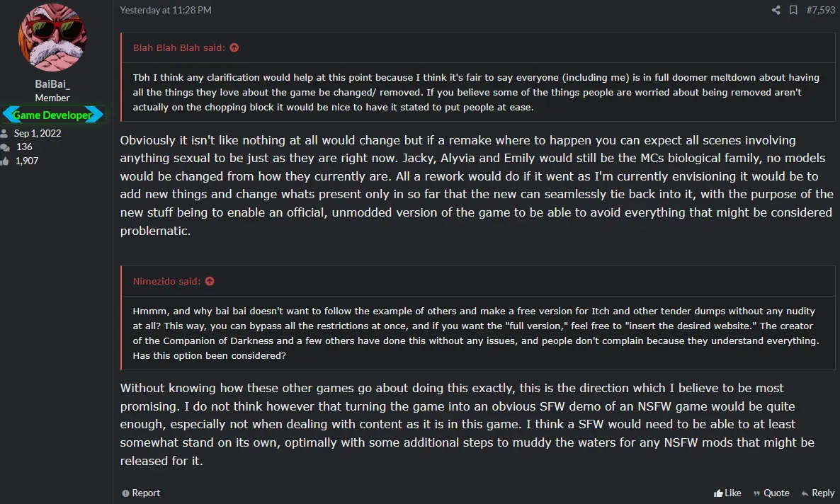Click the Game Developer banner badge
The width and height of the screenshot is (840, 504).
click(x=52, y=115)
